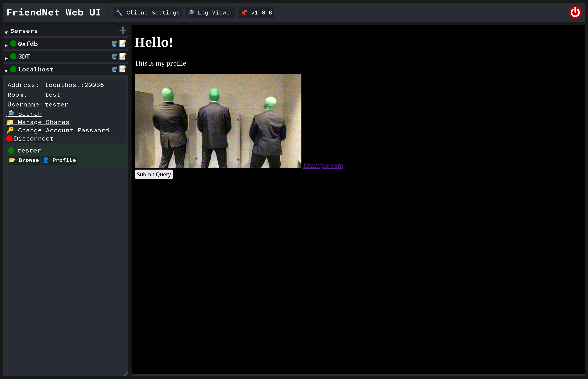Viewport: 588px width, 379px height.
Task: Click the red Disconnect indicator
Action: point(9,138)
